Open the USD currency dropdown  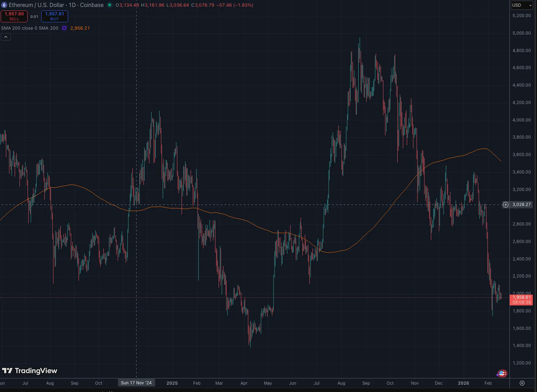[x=522, y=5]
